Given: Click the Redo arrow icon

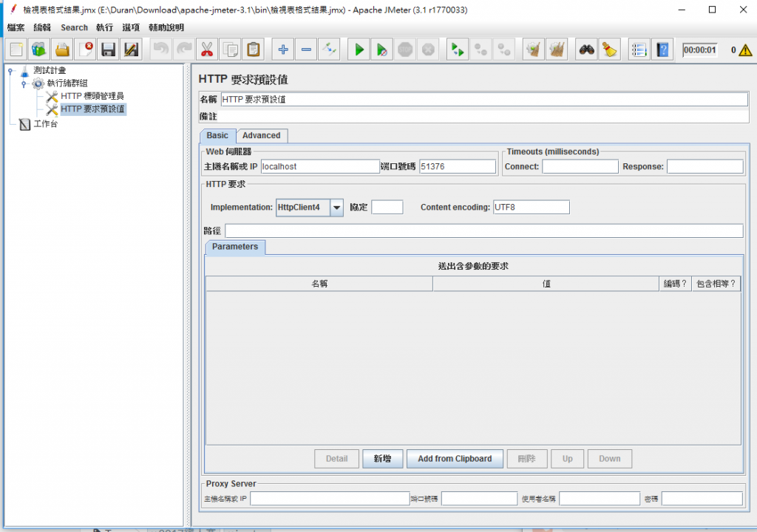Looking at the screenshot, I should click(x=184, y=50).
